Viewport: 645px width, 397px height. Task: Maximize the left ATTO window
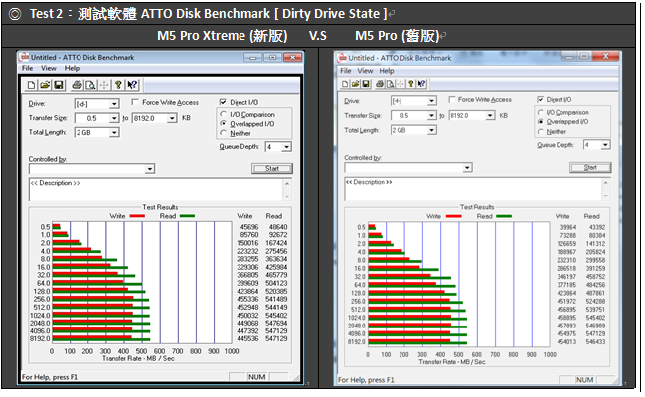click(x=272, y=57)
